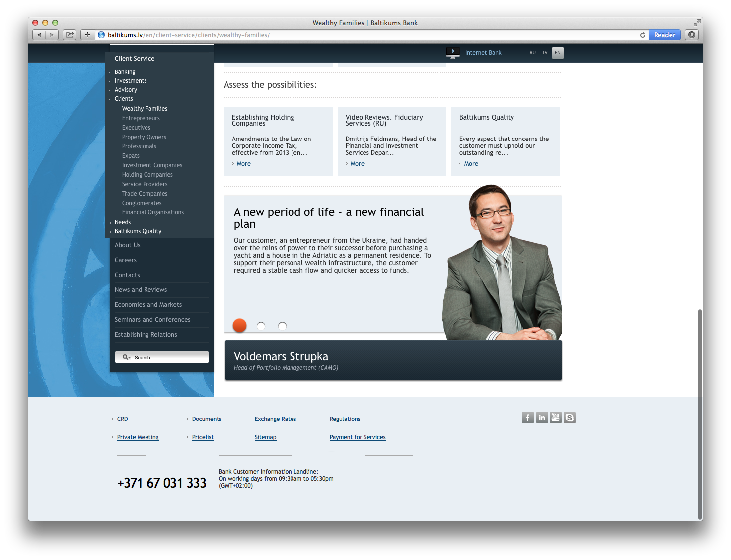Image resolution: width=731 pixels, height=560 pixels.
Task: Open the Contacts menu item
Action: coord(127,275)
